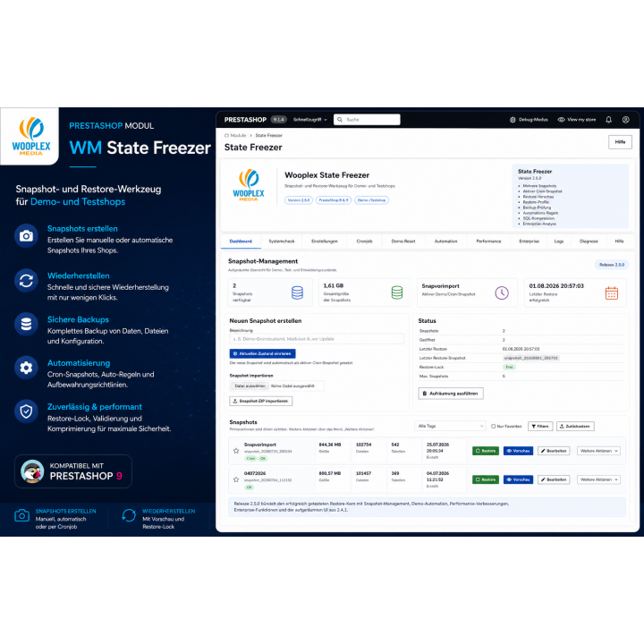Viewport: 644px width, 644px height.
Task: Open the Schnellzugriff dropdown
Action: (x=310, y=120)
